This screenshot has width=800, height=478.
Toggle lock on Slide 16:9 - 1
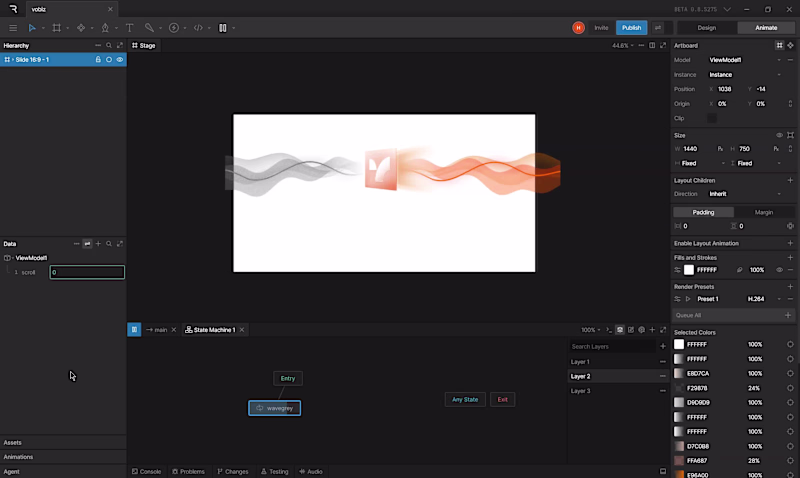tap(98, 60)
